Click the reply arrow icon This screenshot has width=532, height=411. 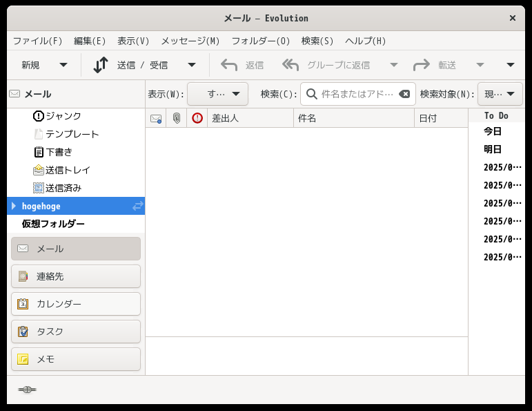229,65
